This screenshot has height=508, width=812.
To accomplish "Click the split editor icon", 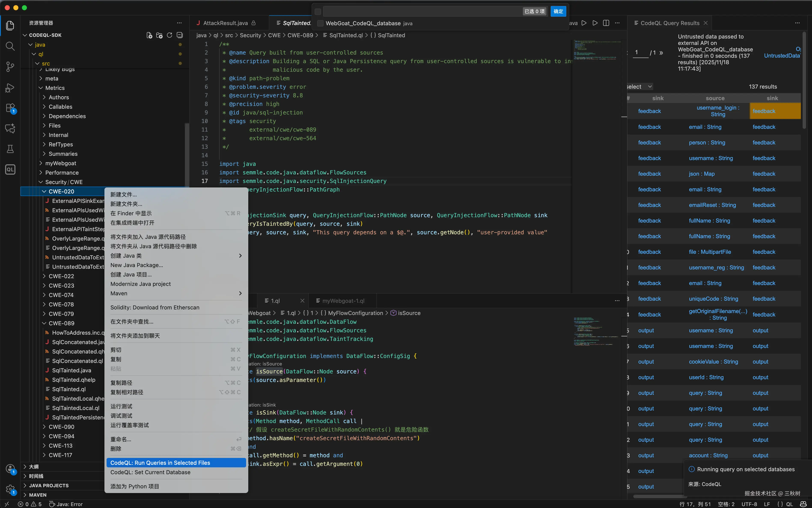I will (606, 23).
